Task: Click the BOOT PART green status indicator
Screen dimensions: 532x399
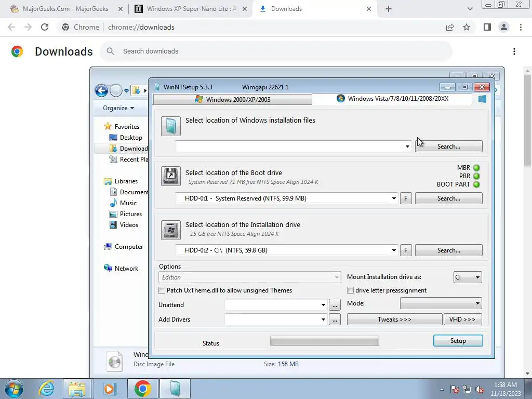Action: tap(476, 184)
